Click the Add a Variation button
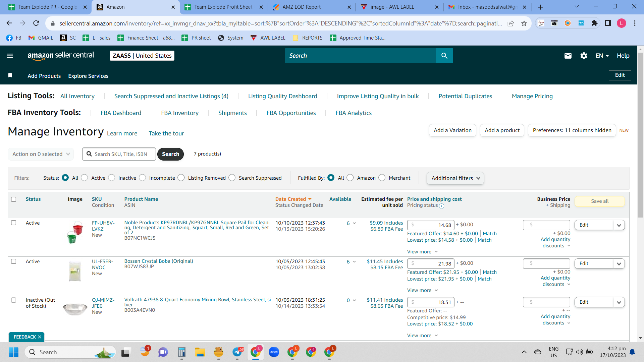This screenshot has width=644, height=362. click(452, 130)
